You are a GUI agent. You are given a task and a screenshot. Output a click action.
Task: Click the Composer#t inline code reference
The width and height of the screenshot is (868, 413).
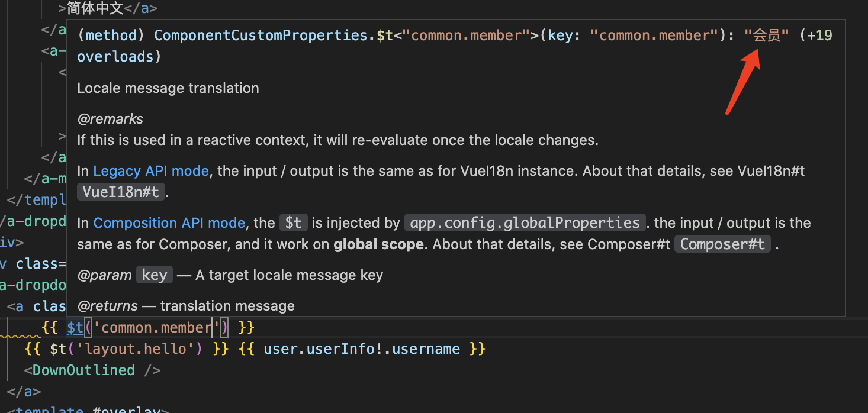[x=722, y=244]
